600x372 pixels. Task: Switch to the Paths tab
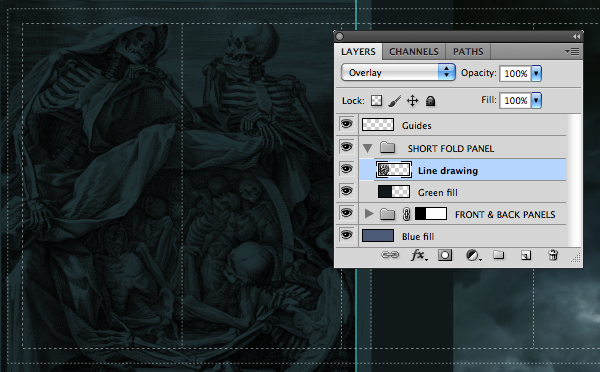[x=468, y=52]
